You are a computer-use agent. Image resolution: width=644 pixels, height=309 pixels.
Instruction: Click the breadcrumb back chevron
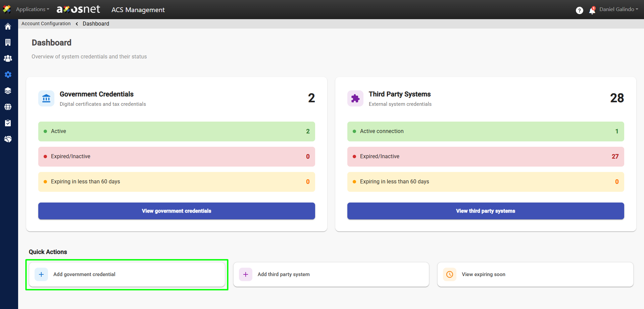(x=77, y=24)
